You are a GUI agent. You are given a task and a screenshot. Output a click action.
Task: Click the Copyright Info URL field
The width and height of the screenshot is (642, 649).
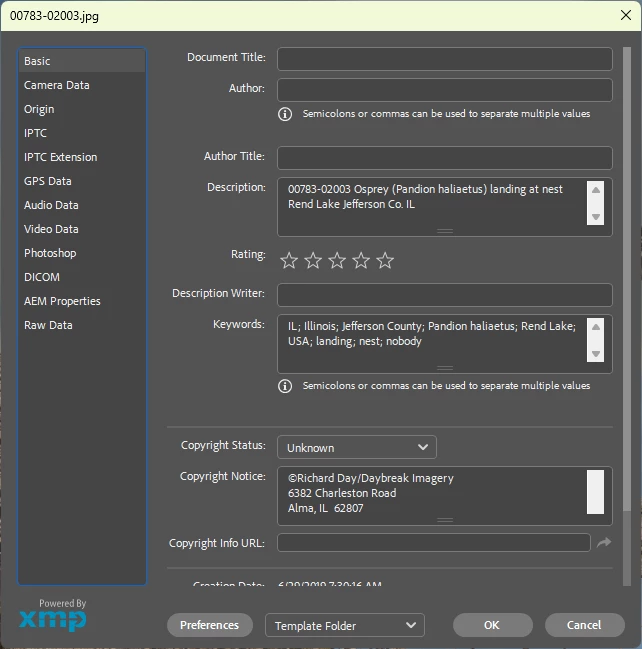click(x=434, y=542)
